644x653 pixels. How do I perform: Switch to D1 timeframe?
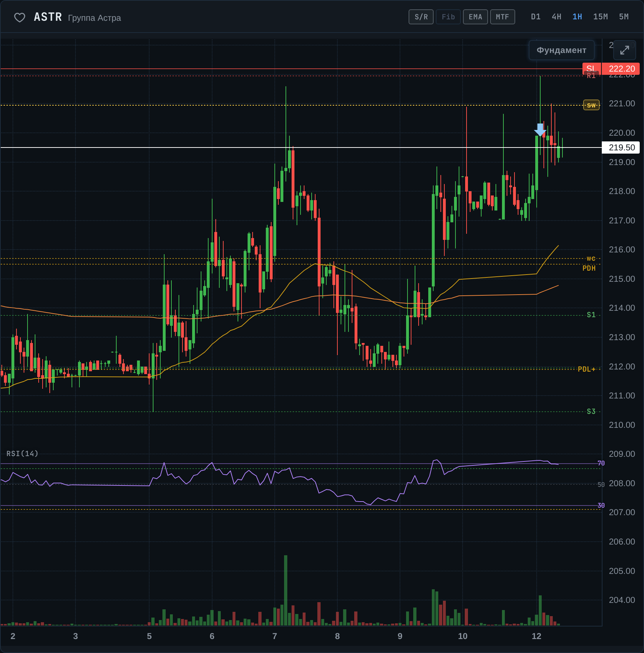(536, 17)
